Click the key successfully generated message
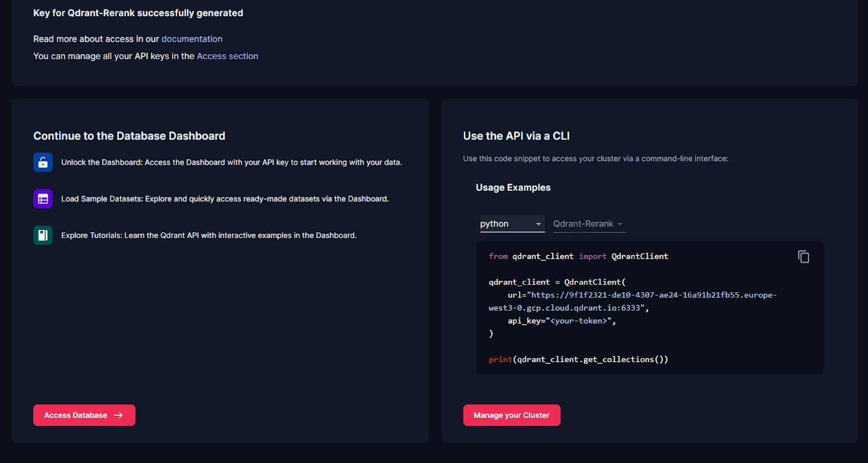 138,13
